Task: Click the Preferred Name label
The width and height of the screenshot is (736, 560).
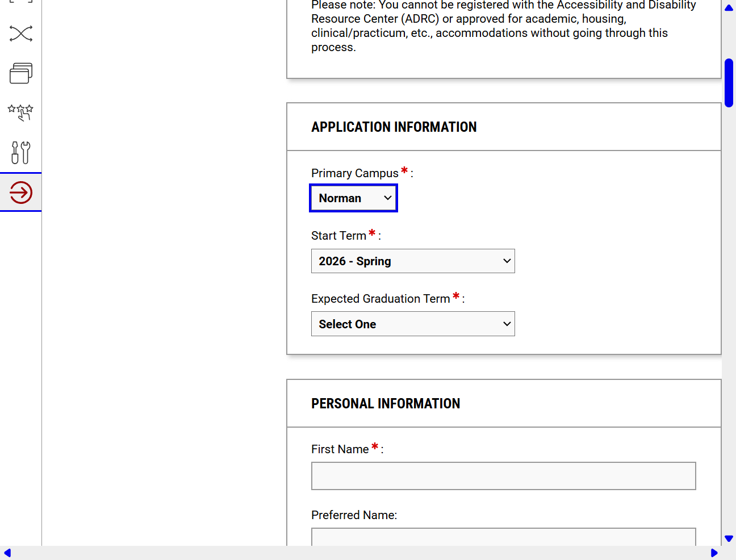Action: click(x=354, y=515)
